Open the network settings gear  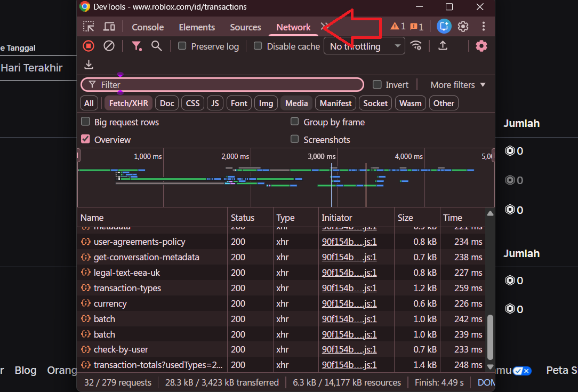tap(481, 46)
